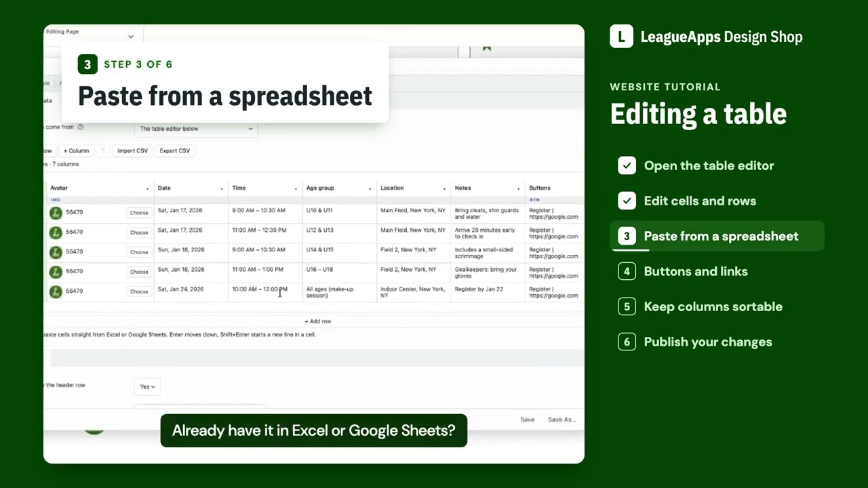Image resolution: width=868 pixels, height=488 pixels.
Task: Expand 'The table editor below' data source dropdown
Action: (196, 129)
